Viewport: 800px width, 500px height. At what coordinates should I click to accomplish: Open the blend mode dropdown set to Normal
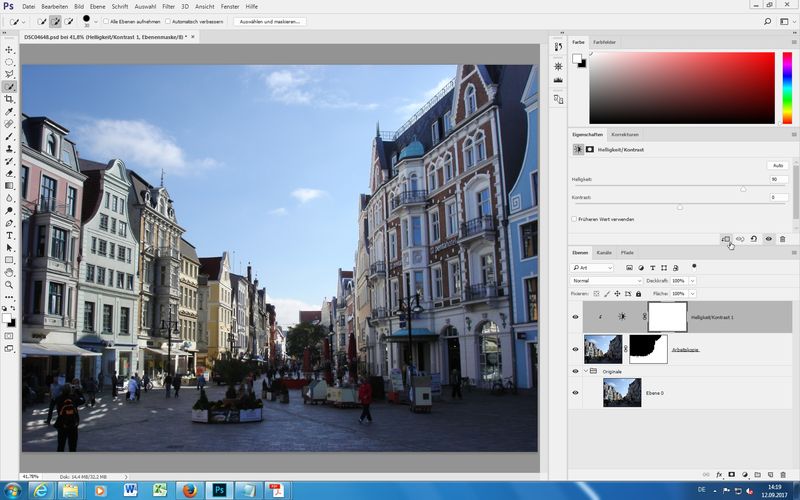[x=607, y=281]
